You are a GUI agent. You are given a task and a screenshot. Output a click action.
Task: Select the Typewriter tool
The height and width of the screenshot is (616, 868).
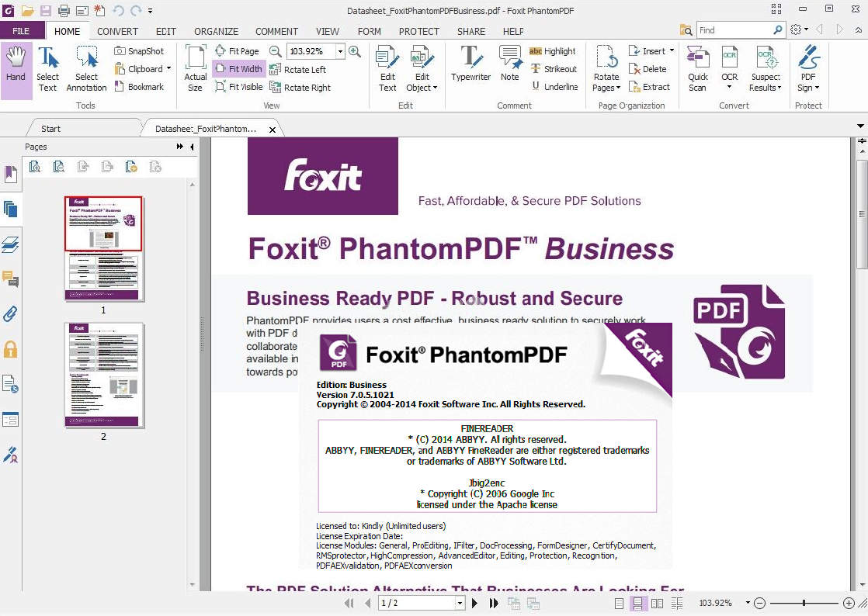click(470, 64)
